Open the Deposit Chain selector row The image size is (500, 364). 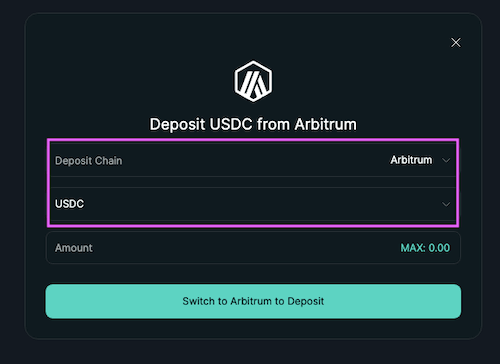(253, 160)
